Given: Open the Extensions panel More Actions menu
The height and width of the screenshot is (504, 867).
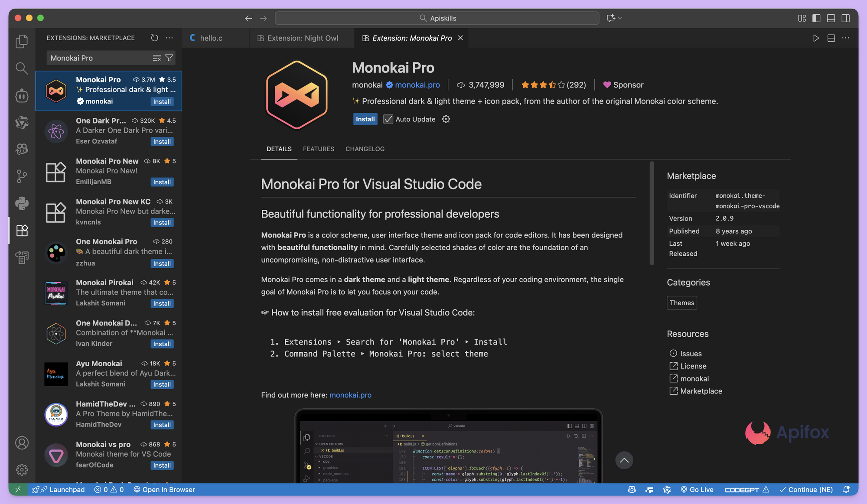Looking at the screenshot, I should click(169, 38).
